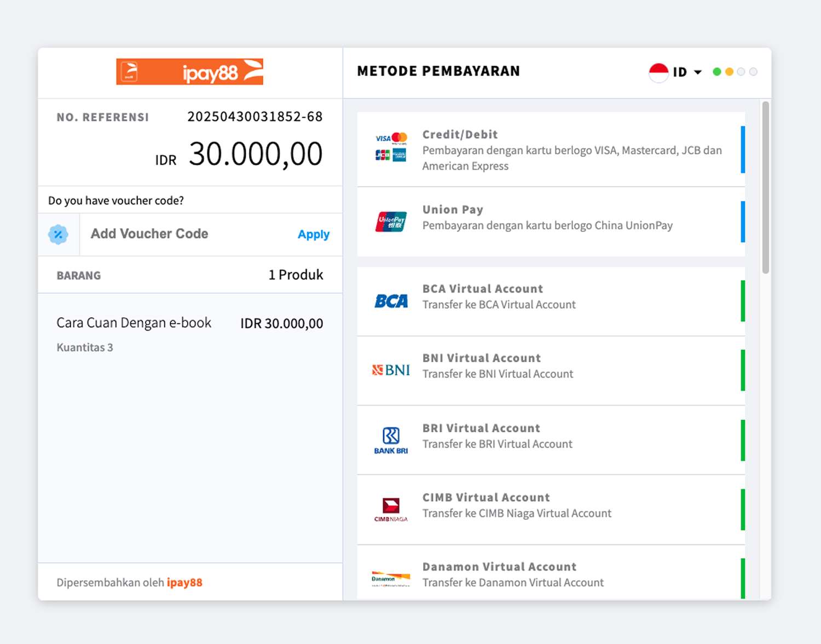Click the voucher percent badge icon

pos(58,234)
